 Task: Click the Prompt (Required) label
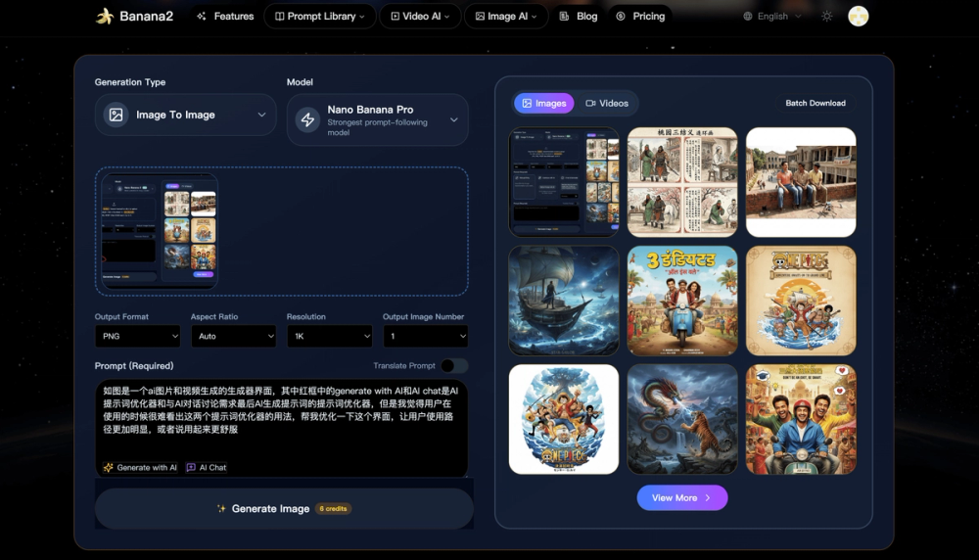[x=134, y=366]
